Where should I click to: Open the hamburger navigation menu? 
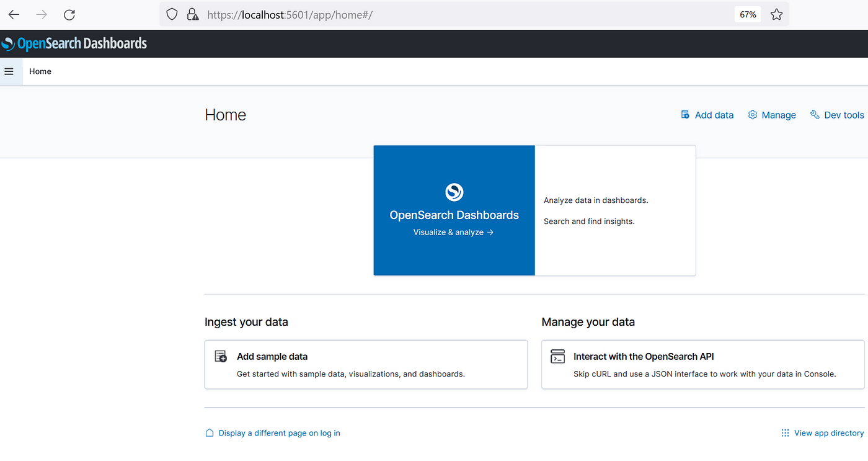[9, 71]
